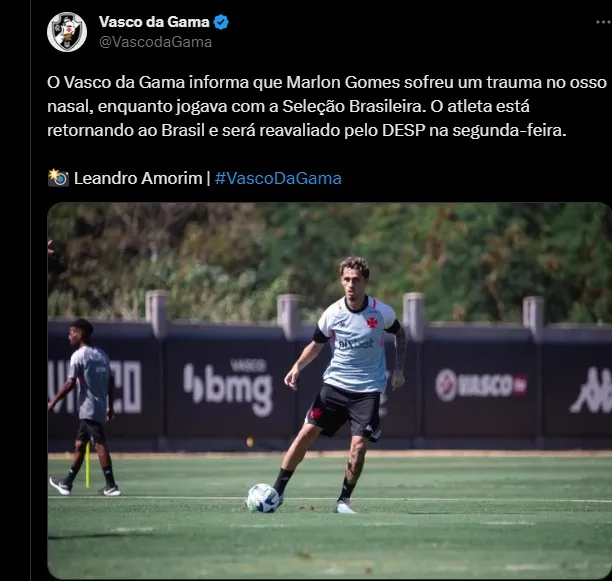This screenshot has width=612, height=581.
Task: Click the Vasco TV logo on the fence banner
Action: coord(481,385)
